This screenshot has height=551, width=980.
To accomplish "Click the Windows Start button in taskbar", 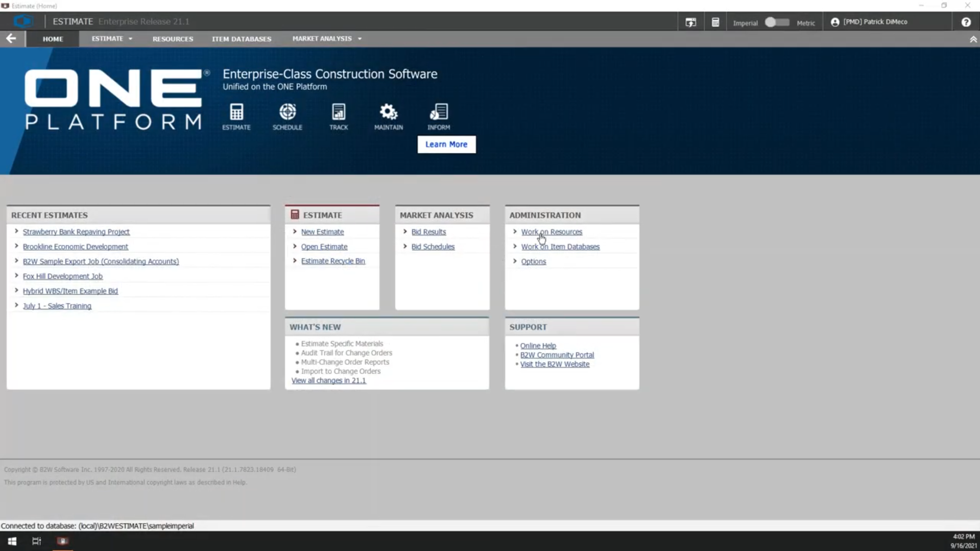I will tap(11, 541).
